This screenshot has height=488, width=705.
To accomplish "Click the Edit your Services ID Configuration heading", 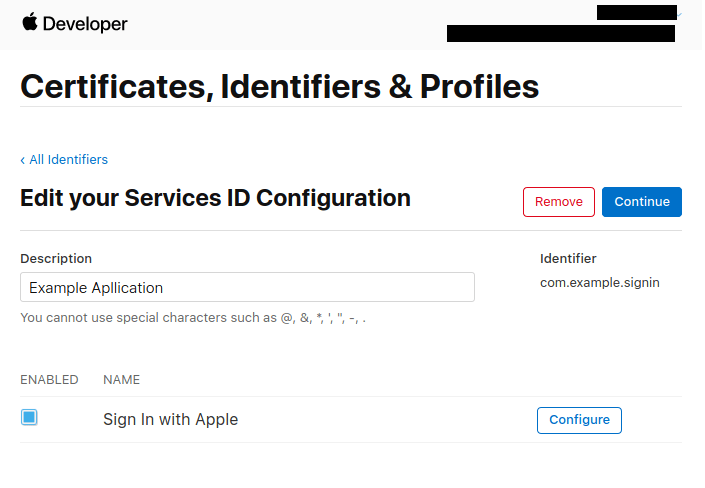I will pyautogui.click(x=215, y=198).
